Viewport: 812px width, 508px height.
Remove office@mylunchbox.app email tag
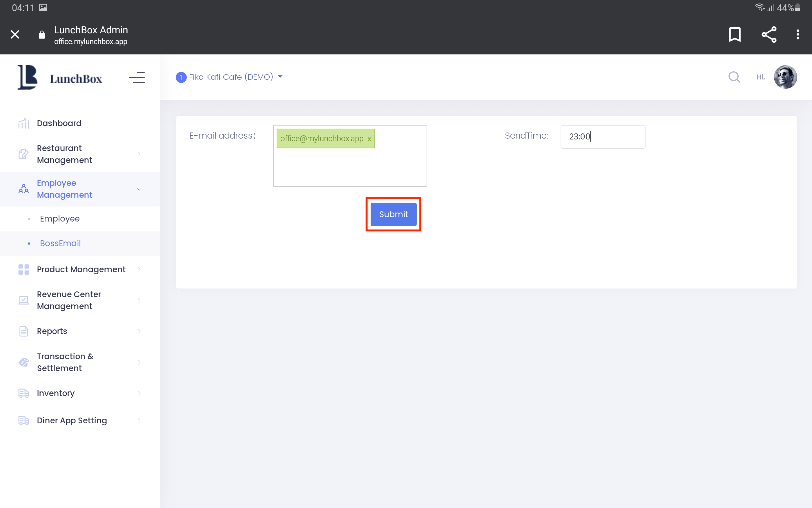pos(369,139)
